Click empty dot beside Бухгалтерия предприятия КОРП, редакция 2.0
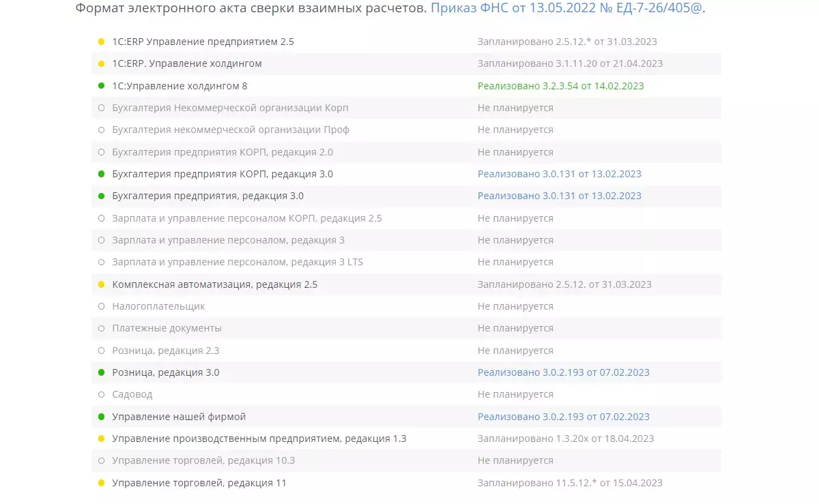Image resolution: width=819 pixels, height=504 pixels. coord(101,152)
